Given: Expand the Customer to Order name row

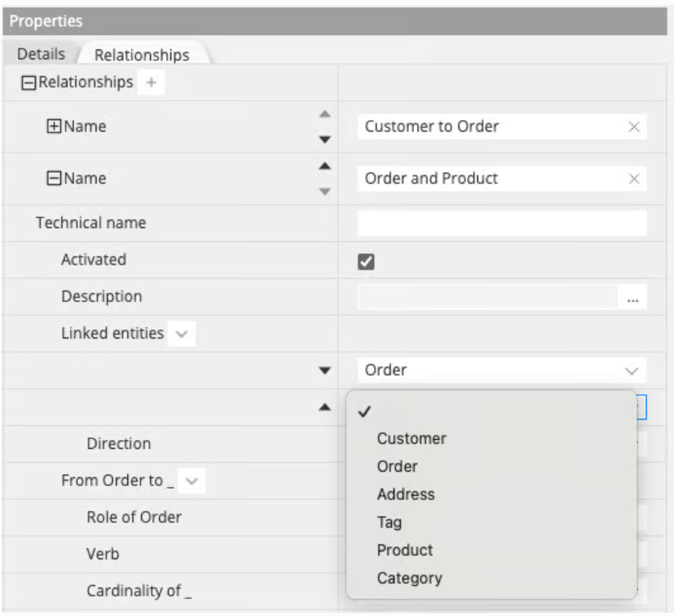Looking at the screenshot, I should point(54,127).
